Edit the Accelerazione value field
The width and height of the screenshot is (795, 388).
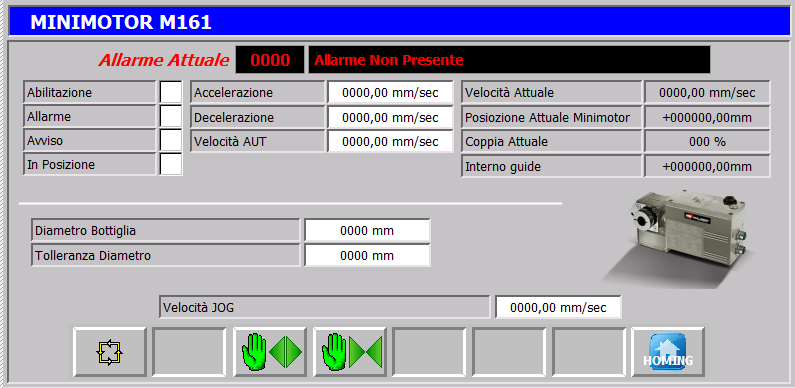390,93
